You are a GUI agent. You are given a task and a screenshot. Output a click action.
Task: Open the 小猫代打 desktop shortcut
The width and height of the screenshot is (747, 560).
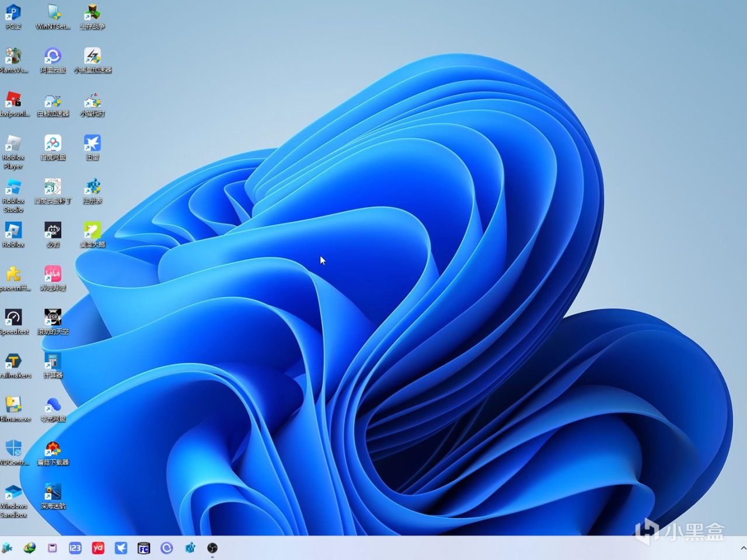pyautogui.click(x=92, y=104)
